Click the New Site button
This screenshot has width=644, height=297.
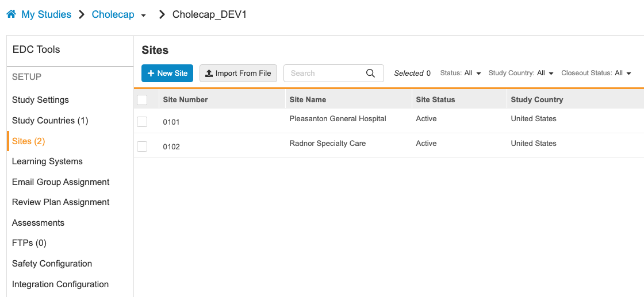(167, 73)
